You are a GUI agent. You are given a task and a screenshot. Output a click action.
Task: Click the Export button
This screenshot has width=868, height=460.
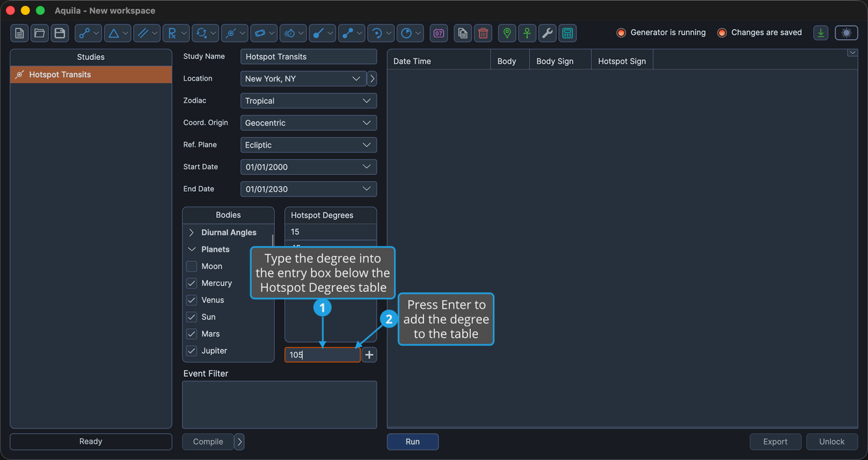coord(775,442)
